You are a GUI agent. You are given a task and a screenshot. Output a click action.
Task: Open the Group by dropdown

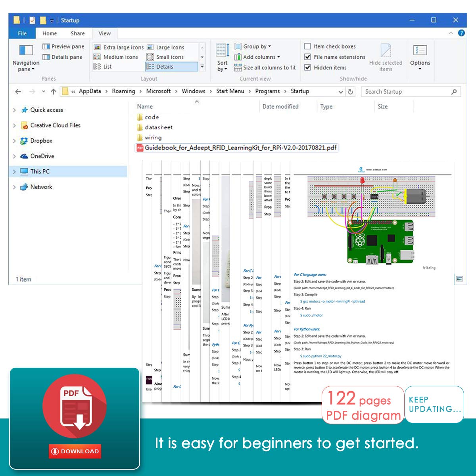[x=253, y=46]
